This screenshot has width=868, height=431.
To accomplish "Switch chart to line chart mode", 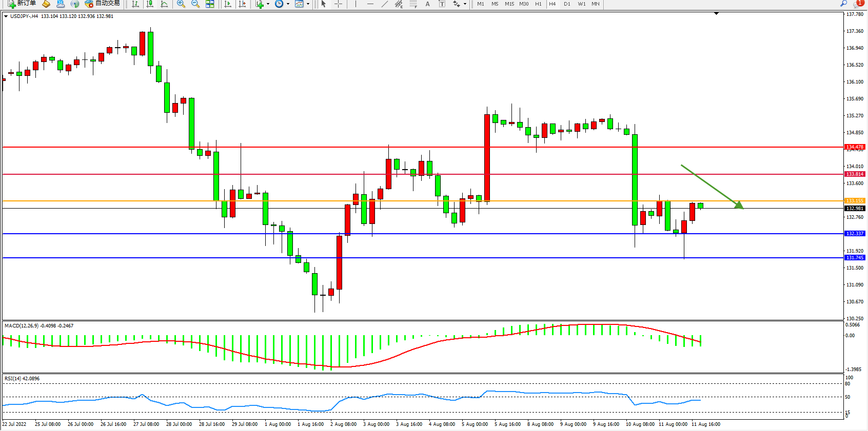I will (164, 4).
